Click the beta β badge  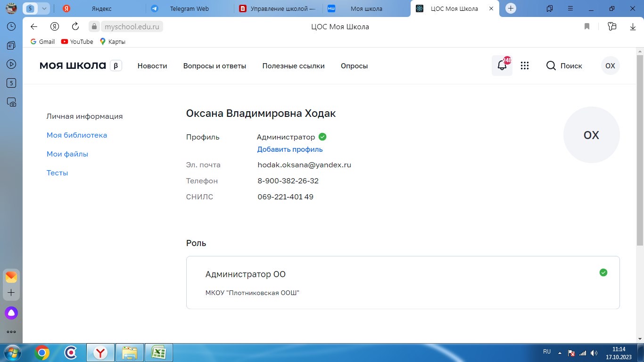pos(116,66)
